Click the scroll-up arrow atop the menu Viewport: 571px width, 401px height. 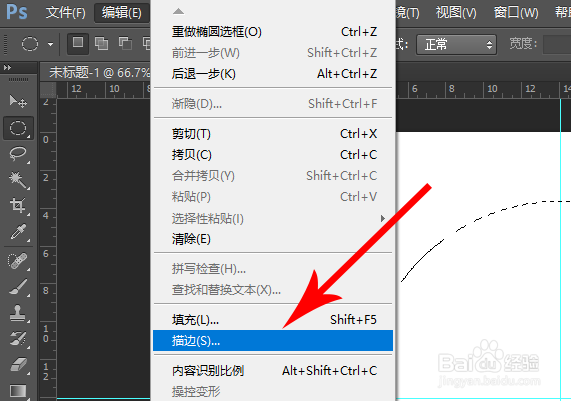(178, 11)
